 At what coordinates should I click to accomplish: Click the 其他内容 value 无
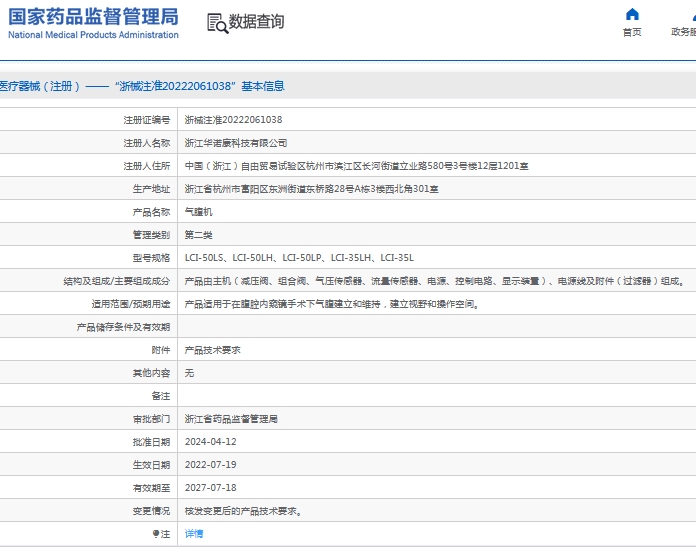coord(190,373)
